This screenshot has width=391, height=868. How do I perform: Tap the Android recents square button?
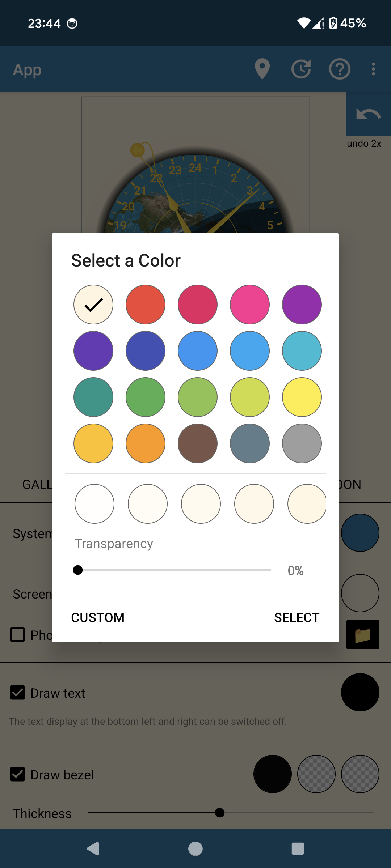298,848
